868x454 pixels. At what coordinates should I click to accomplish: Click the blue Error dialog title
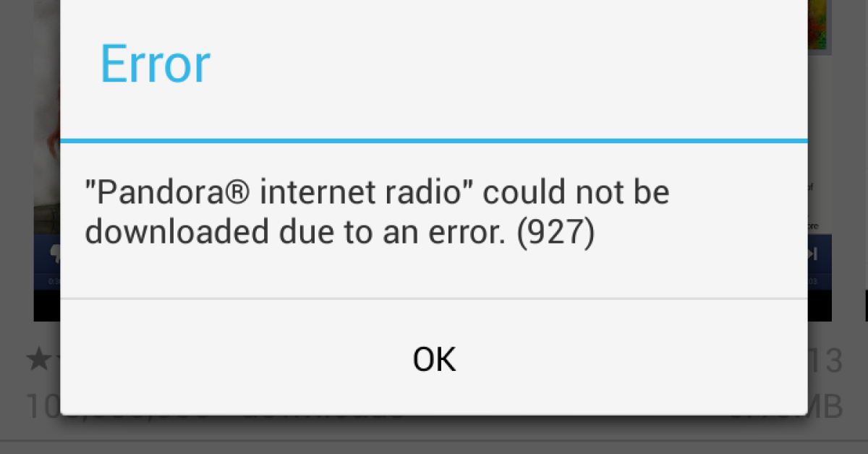[155, 64]
